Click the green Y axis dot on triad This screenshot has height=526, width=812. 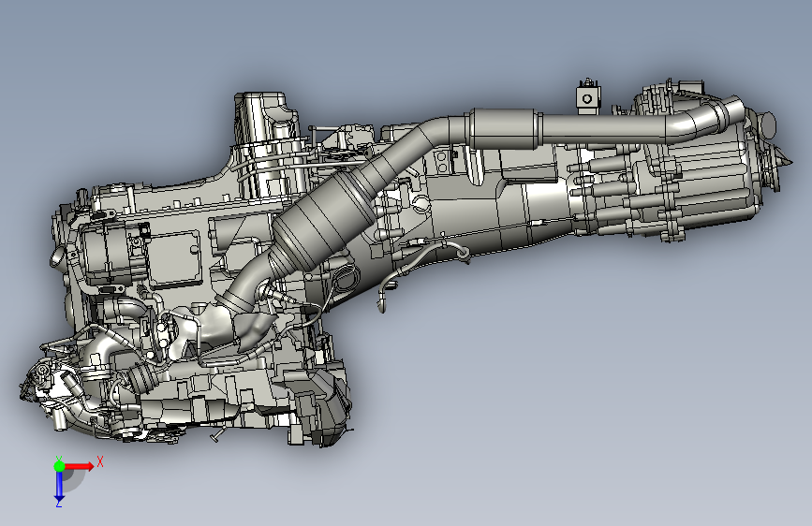click(x=59, y=466)
